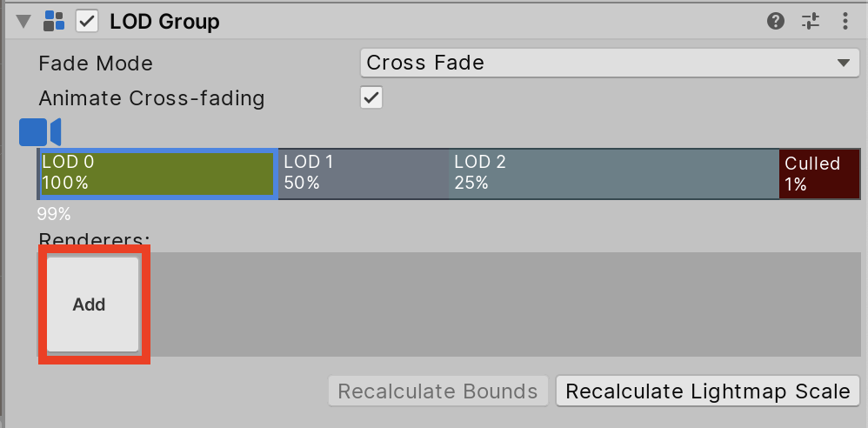Image resolution: width=868 pixels, height=428 pixels.
Task: Click the LOD Group header title
Action: click(x=164, y=22)
